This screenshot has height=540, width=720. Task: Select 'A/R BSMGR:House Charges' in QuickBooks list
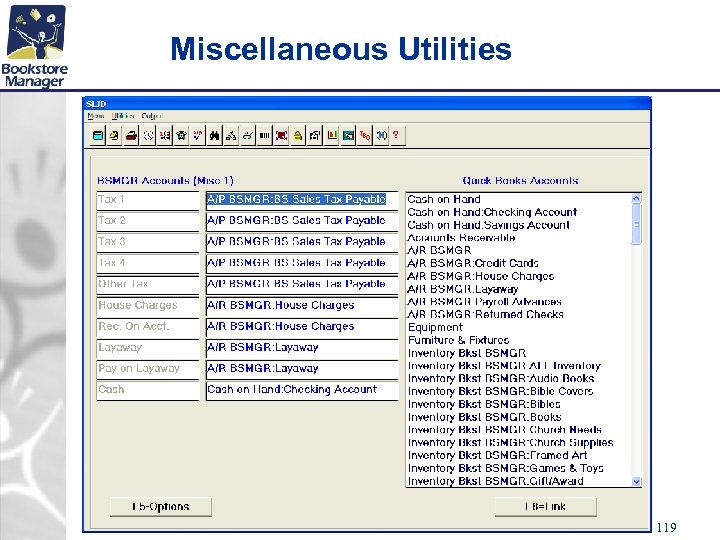pos(480,276)
